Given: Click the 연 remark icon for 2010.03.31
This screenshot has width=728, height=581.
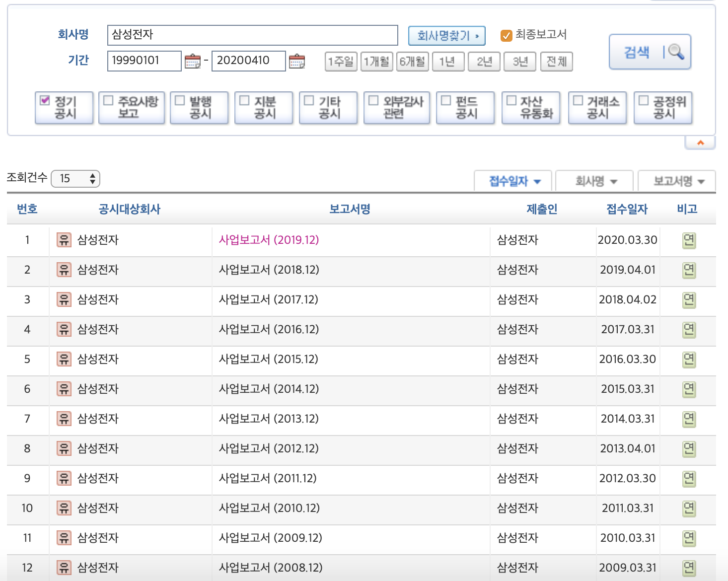Looking at the screenshot, I should 689,538.
